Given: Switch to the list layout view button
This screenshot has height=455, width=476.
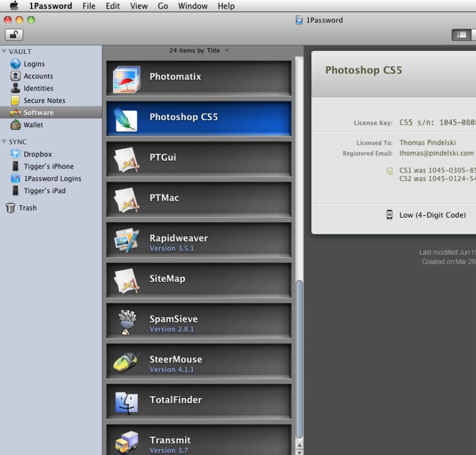Looking at the screenshot, I should click(x=461, y=35).
